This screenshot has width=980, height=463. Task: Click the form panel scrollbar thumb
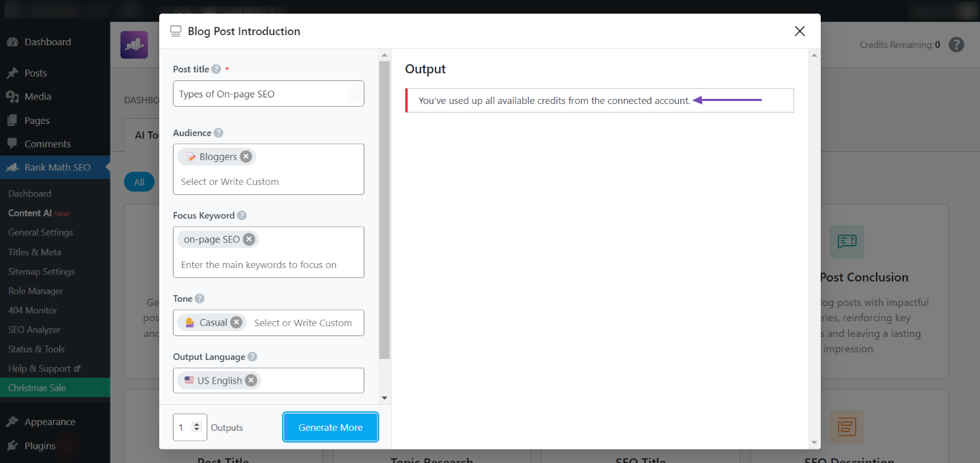(x=385, y=210)
